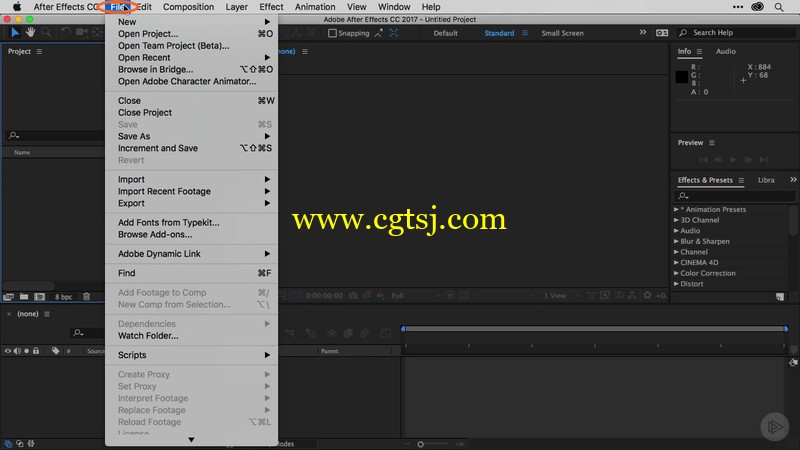Open the New submenu

point(191,22)
